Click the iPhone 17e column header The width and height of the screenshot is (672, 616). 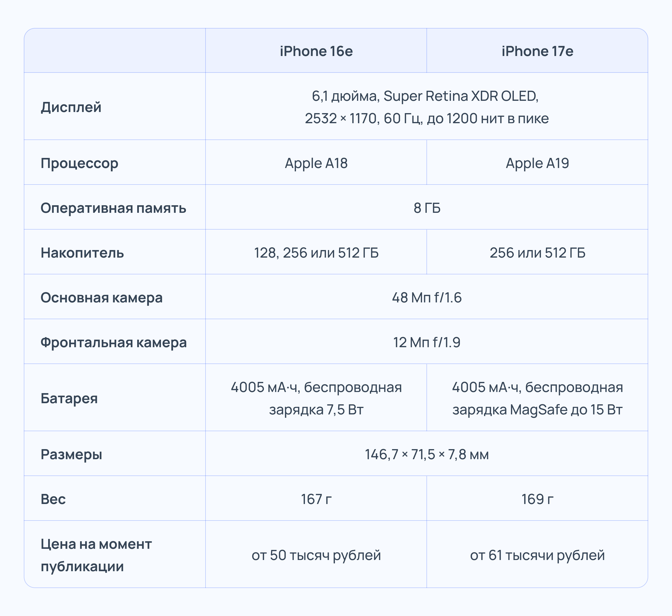(x=537, y=51)
